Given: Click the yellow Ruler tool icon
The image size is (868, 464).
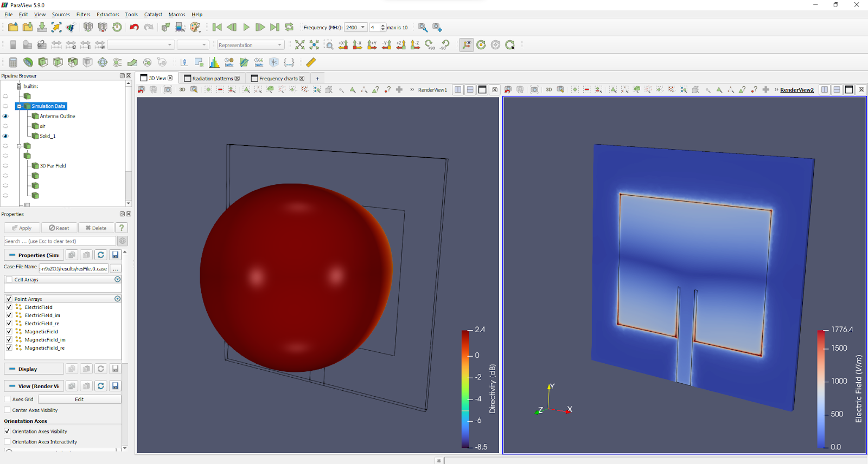Looking at the screenshot, I should click(x=311, y=62).
